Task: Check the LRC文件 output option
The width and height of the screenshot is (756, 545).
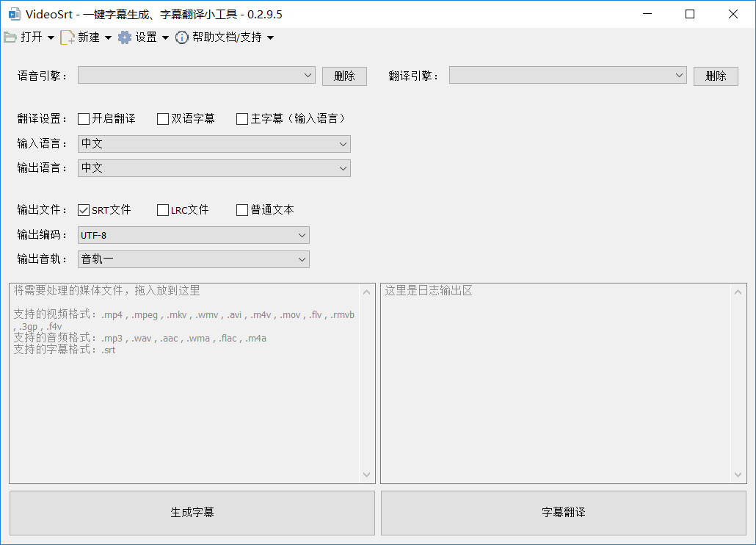Action: click(x=163, y=210)
